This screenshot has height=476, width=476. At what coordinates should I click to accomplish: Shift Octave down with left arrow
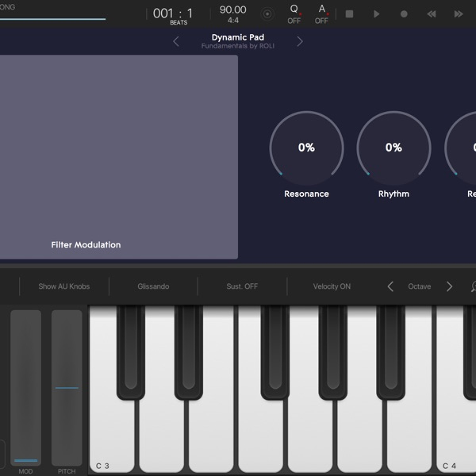390,286
